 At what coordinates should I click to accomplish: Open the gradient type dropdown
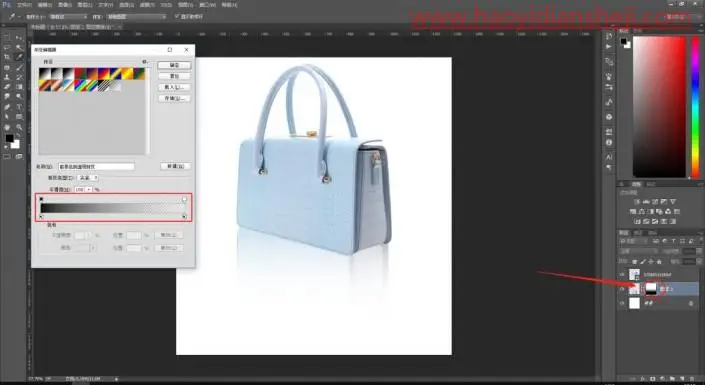pyautogui.click(x=88, y=178)
